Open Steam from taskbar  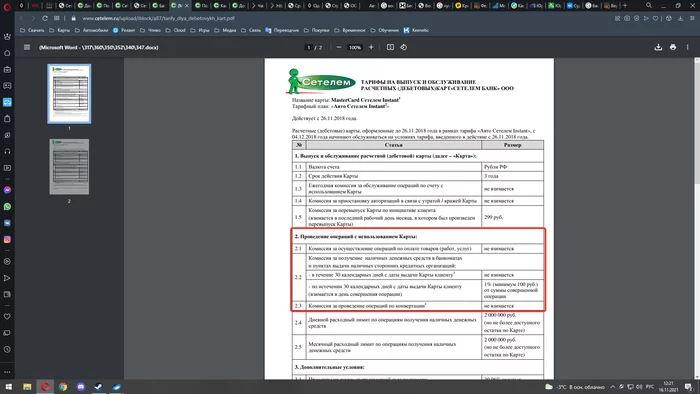point(98,386)
